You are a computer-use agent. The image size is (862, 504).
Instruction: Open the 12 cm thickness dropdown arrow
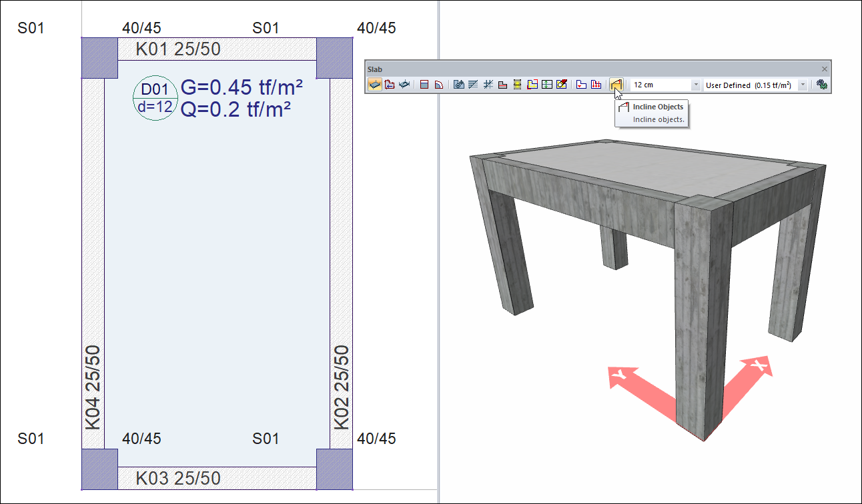coord(696,85)
